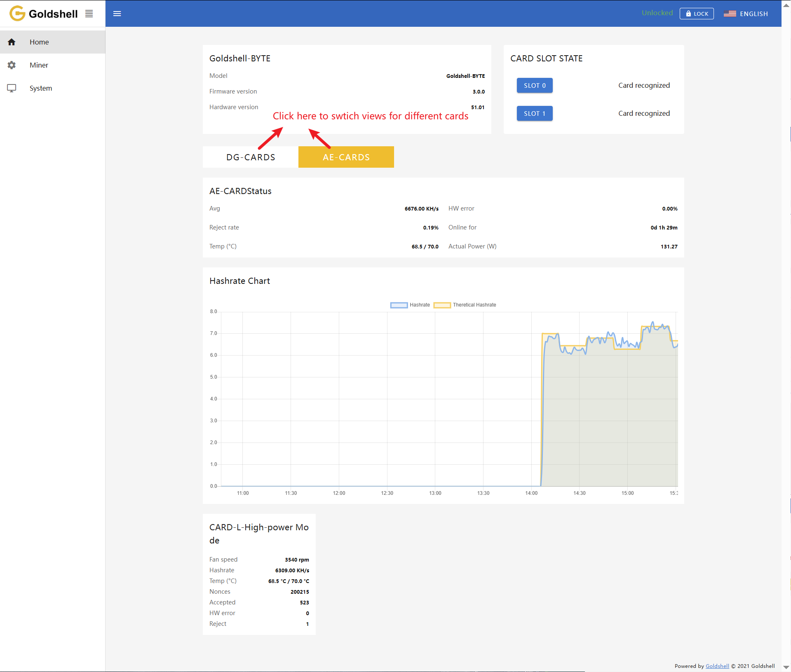Click HW error value 0.00%
The height and width of the screenshot is (672, 791).
point(670,209)
